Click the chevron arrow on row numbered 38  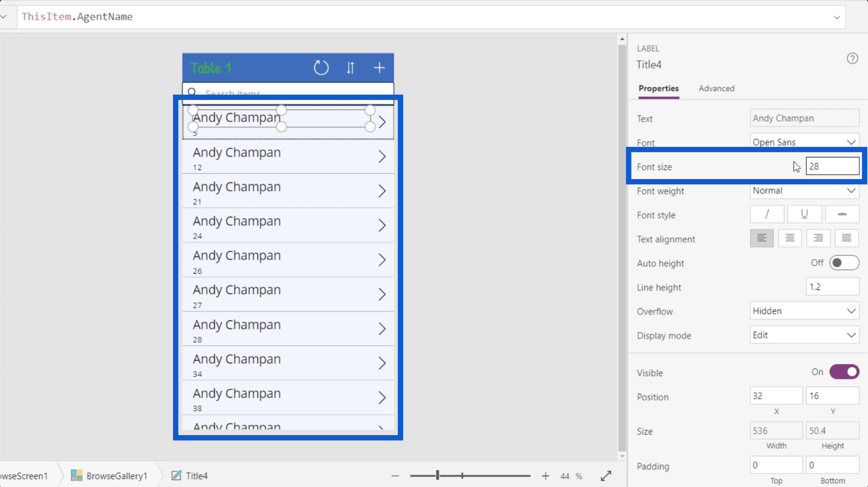382,397
